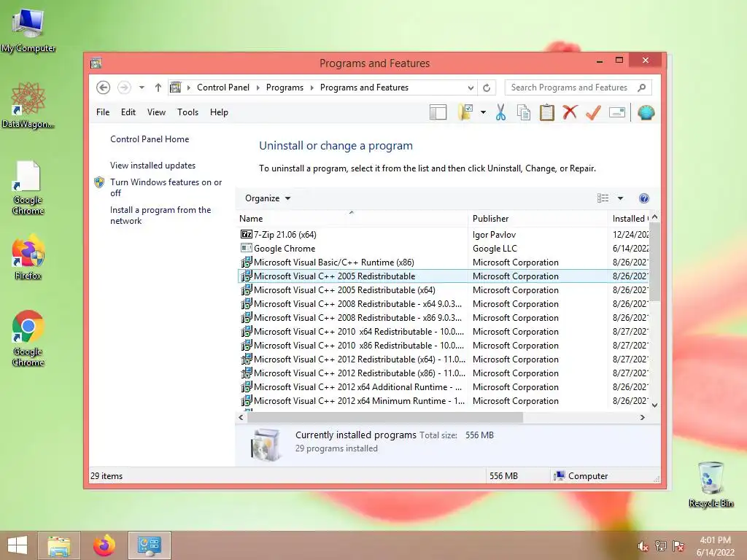Open My Computer desktop icon
This screenshot has width=747, height=560.
click(x=28, y=31)
